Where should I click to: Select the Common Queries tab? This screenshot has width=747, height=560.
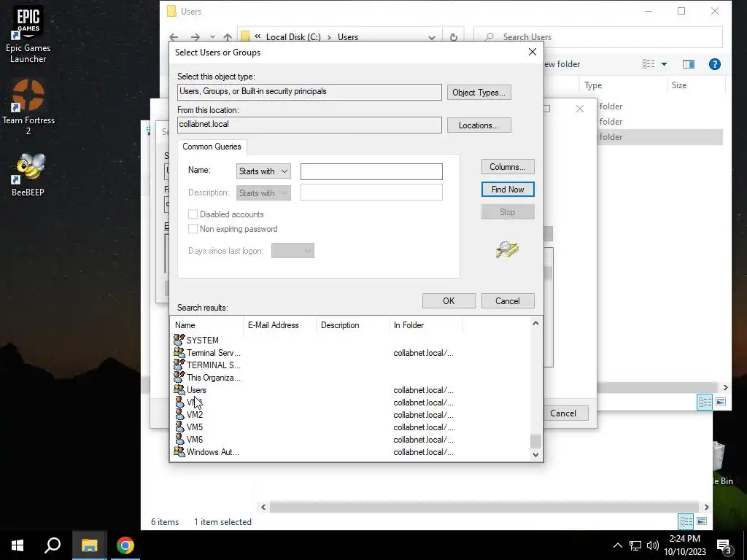(x=212, y=147)
